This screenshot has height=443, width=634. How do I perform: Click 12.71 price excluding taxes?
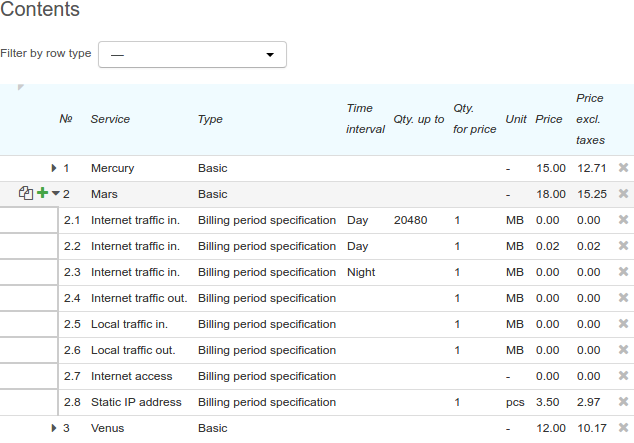592,168
